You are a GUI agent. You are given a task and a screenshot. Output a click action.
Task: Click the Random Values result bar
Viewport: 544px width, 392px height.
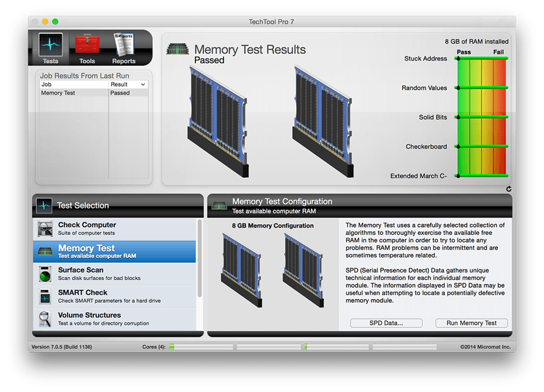click(482, 88)
